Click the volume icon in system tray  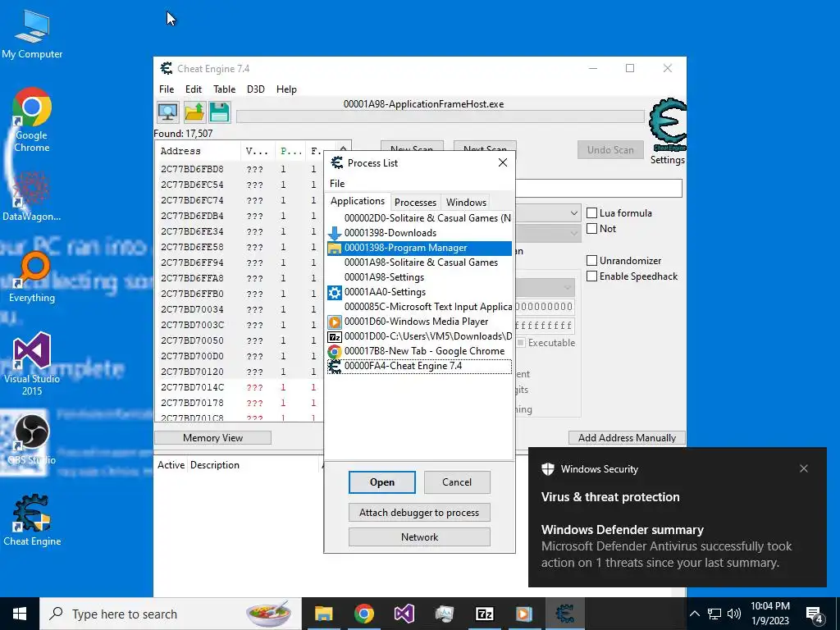click(734, 614)
